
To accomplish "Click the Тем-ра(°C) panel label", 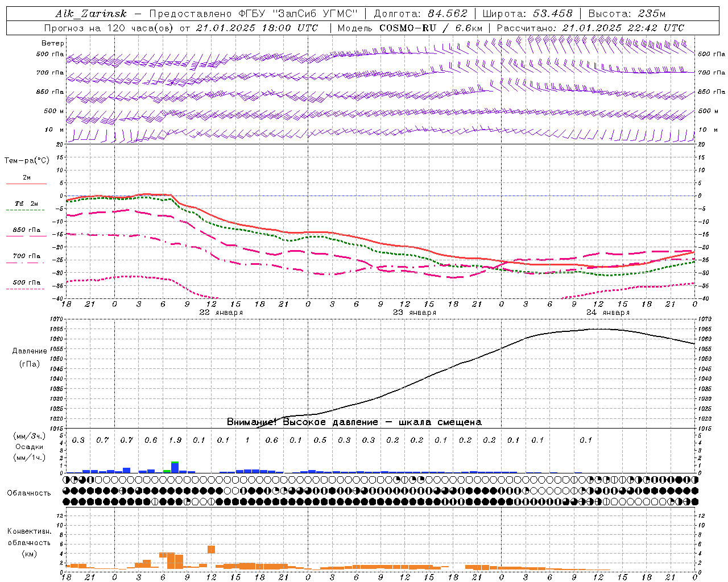I will point(27,161).
